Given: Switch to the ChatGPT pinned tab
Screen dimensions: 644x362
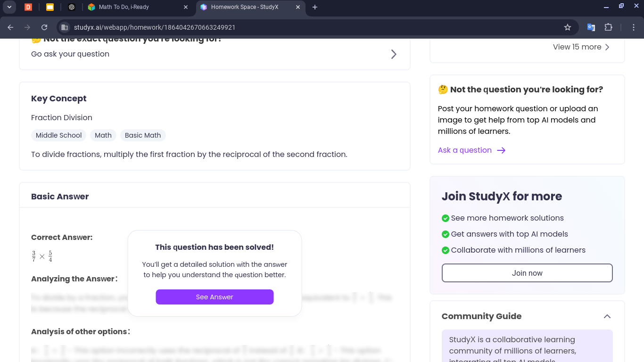Looking at the screenshot, I should 72,7.
